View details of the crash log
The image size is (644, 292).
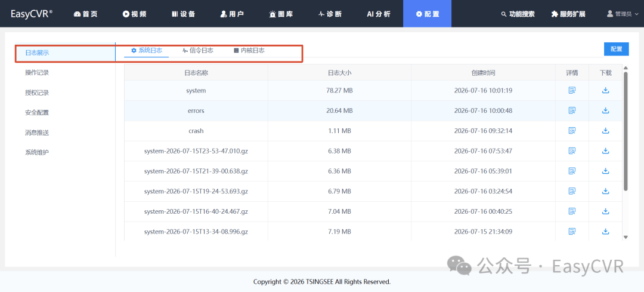[x=572, y=131]
